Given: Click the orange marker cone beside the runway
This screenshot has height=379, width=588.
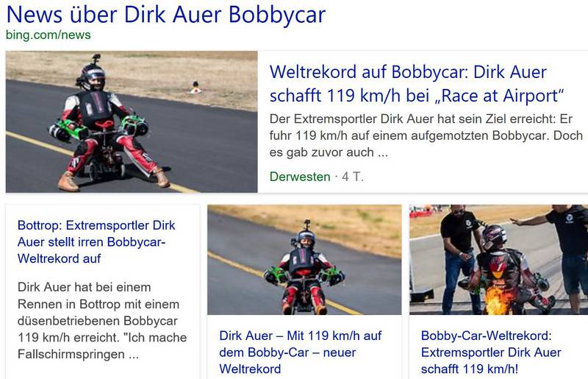Looking at the screenshot, I should tap(196, 88).
